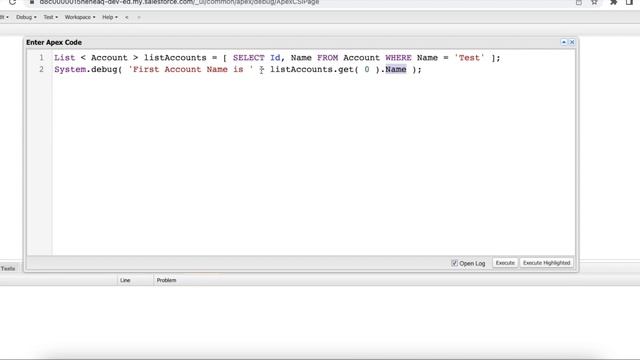Switch to the Tests tab at the bottom
The image size is (640, 360).
[x=8, y=269]
